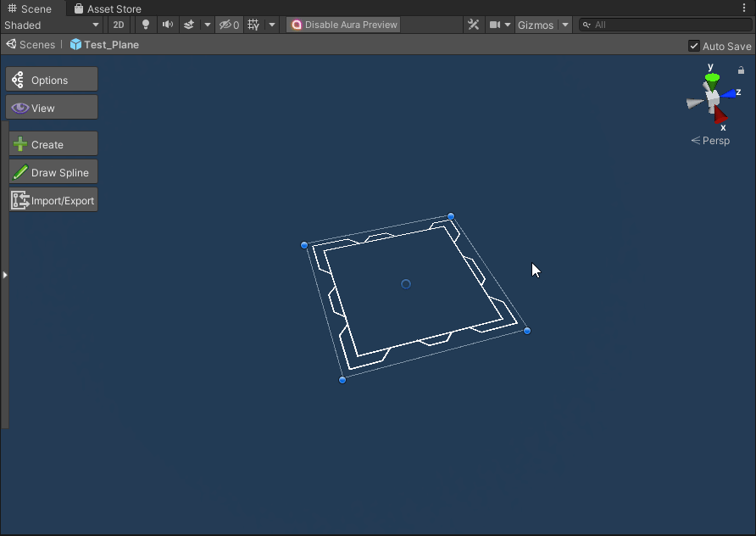This screenshot has width=756, height=536.
Task: Click the grey negative axis cone
Action: [695, 103]
